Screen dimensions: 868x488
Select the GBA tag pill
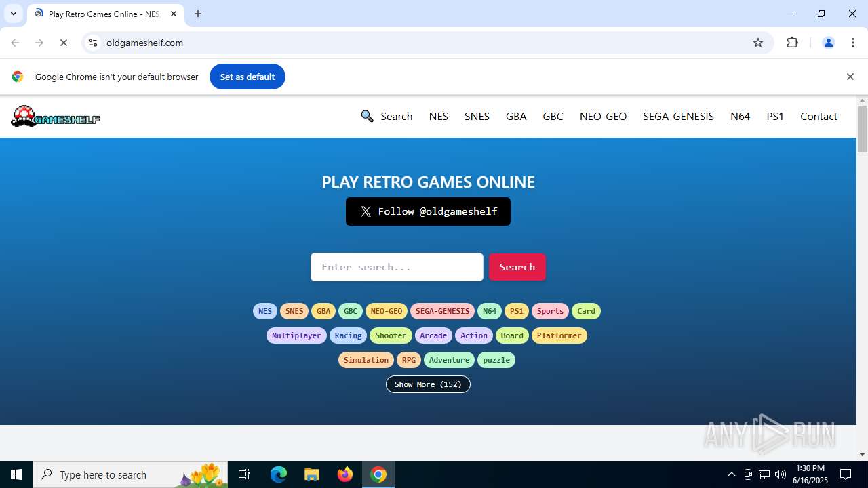(323, 311)
